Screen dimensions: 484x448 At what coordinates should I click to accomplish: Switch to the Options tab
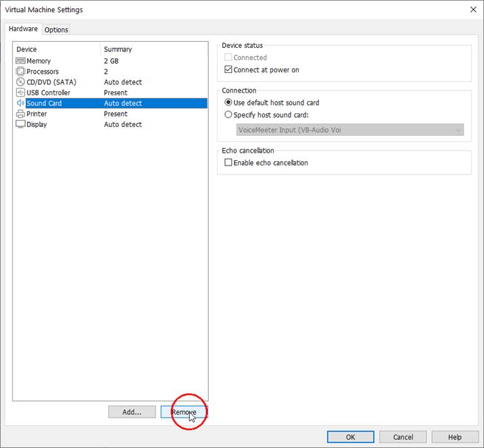56,30
